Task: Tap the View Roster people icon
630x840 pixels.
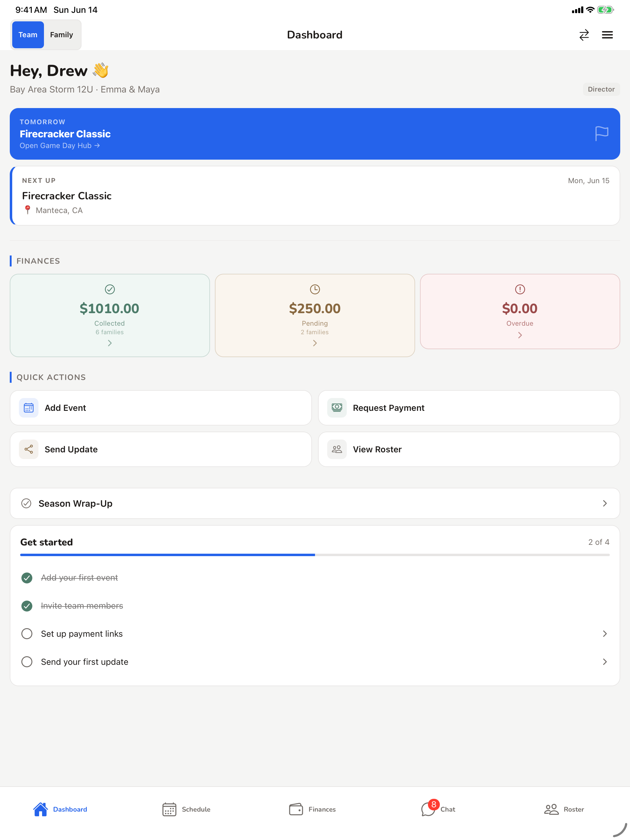Action: (337, 449)
